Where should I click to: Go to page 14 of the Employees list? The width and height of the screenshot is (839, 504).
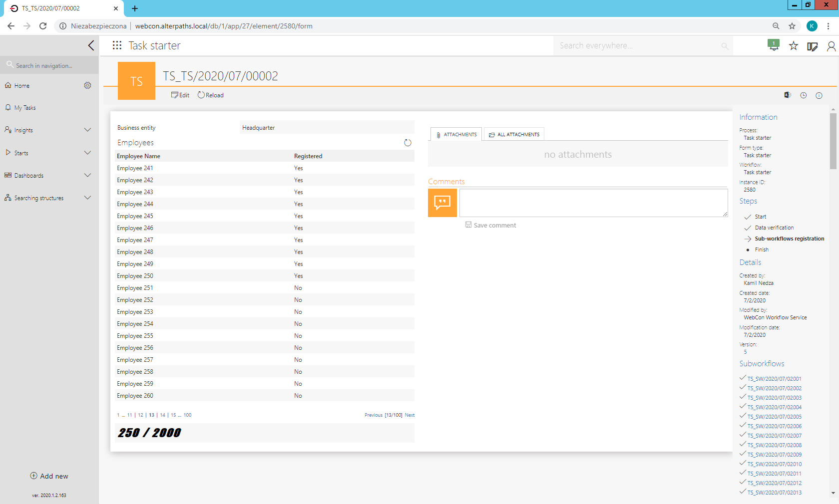pos(162,415)
